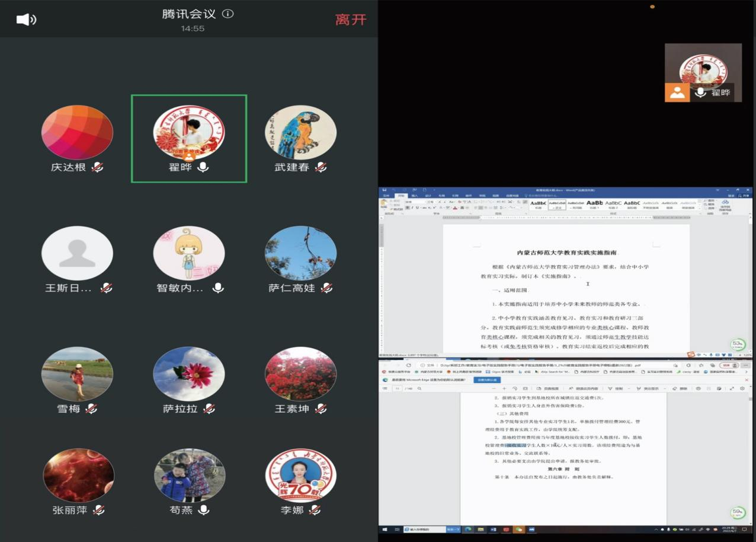Click the blue set-as-default button in Edge bar
Screen dimensions: 756x542
click(x=486, y=380)
